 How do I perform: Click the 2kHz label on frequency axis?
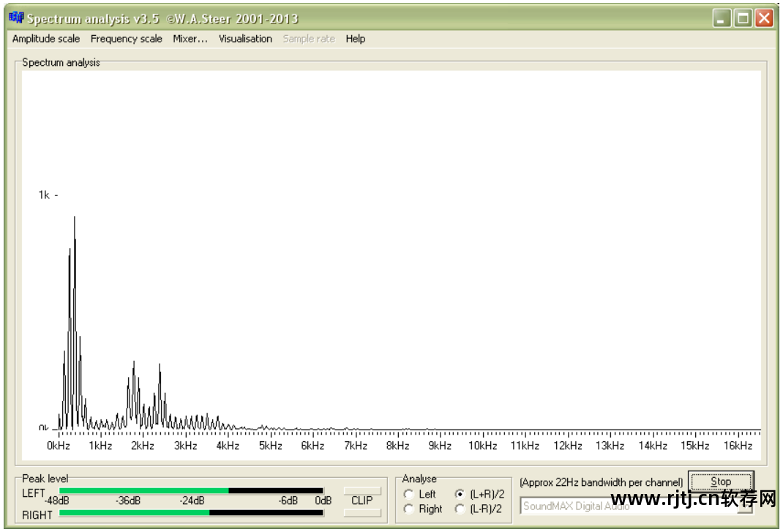pyautogui.click(x=143, y=446)
